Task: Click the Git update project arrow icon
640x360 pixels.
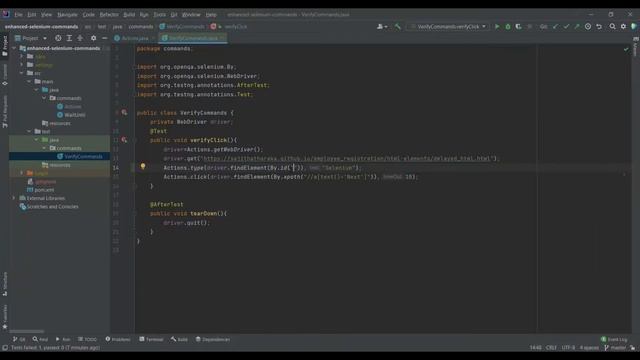Action: pos(556,27)
